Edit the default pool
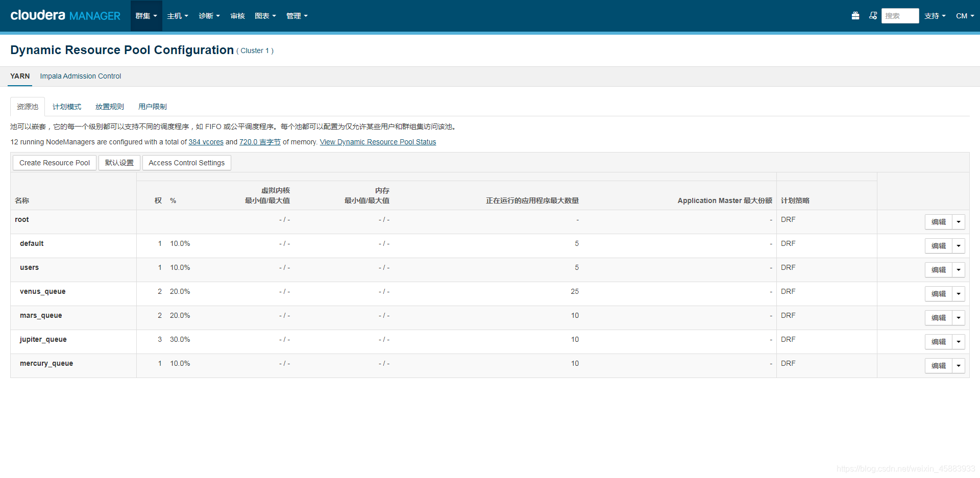Image resolution: width=980 pixels, height=478 pixels. click(939, 246)
